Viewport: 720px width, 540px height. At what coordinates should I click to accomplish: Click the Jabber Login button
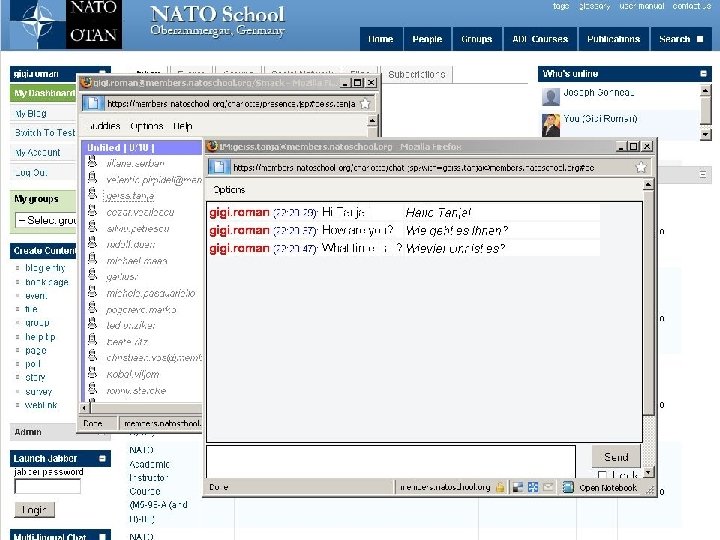click(34, 510)
